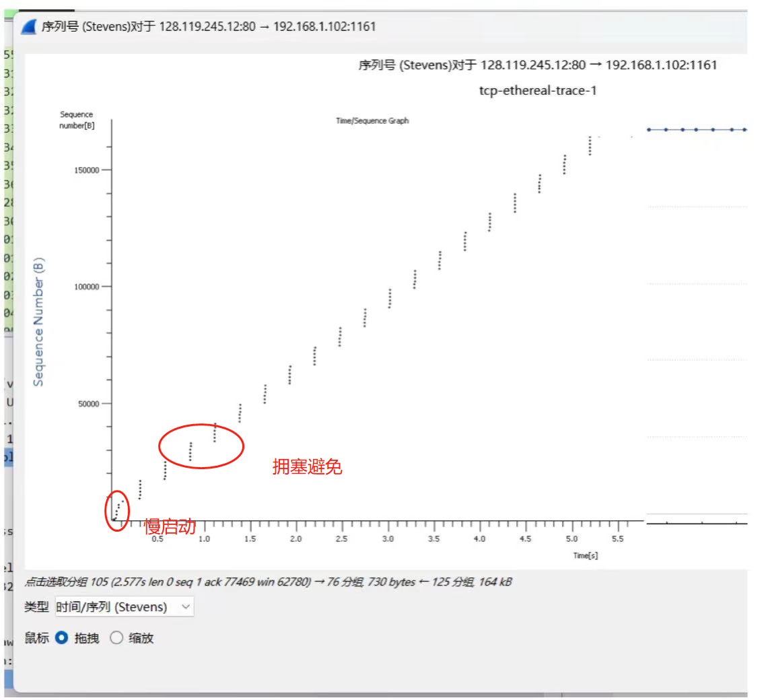The image size is (764, 700).
Task: Click the packet 105 status hint text
Action: (x=268, y=582)
